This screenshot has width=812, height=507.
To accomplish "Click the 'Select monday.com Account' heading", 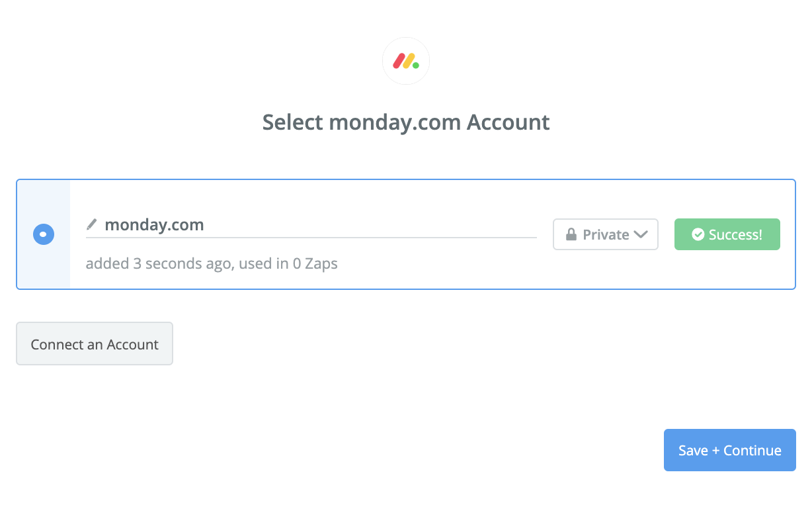I will point(406,122).
